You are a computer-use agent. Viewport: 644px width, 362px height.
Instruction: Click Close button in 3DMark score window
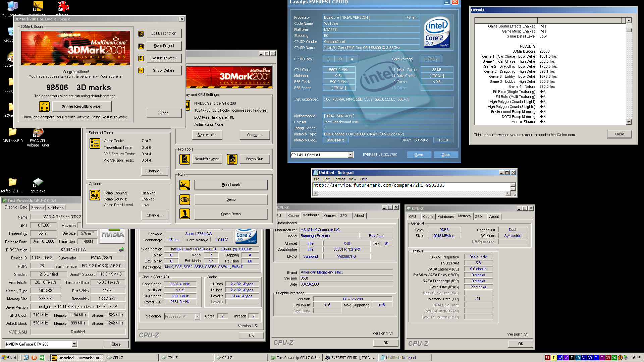coord(164,113)
